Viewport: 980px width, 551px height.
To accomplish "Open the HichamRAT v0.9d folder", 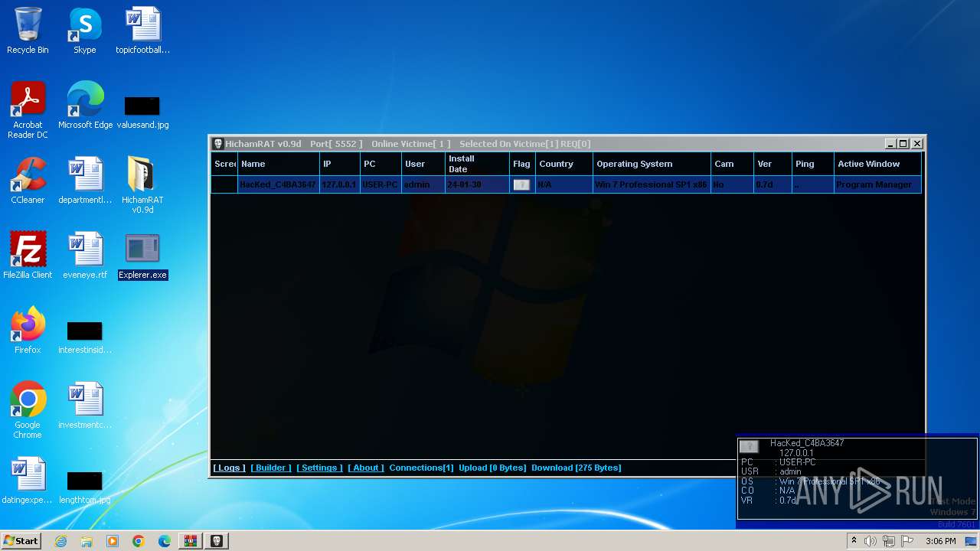I will tap(142, 186).
